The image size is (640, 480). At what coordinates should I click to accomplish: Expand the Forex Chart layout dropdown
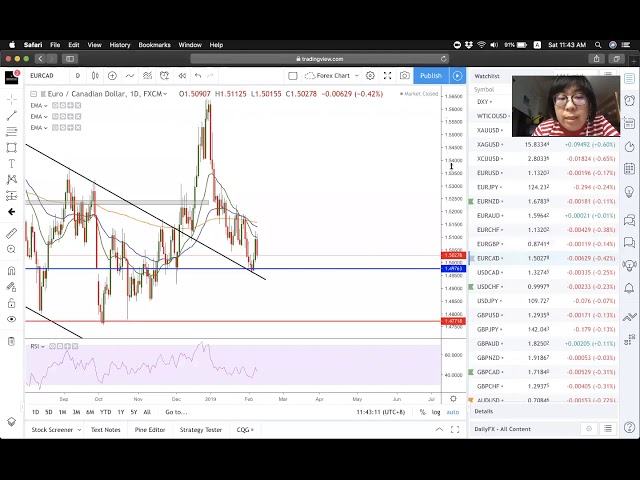pos(331,76)
